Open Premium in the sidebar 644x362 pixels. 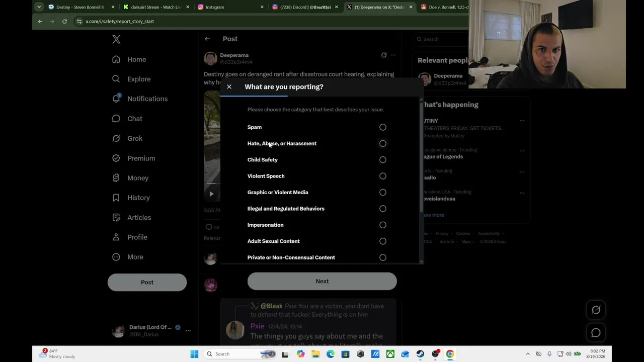click(x=133, y=158)
